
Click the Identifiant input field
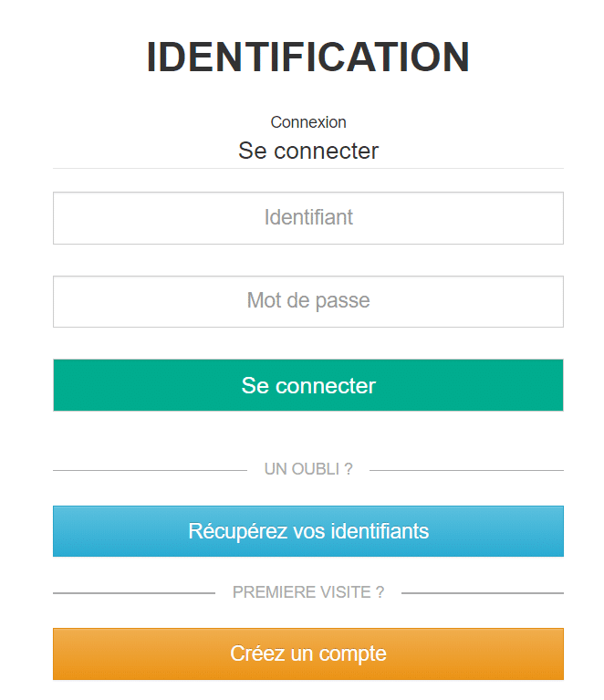[x=308, y=218]
